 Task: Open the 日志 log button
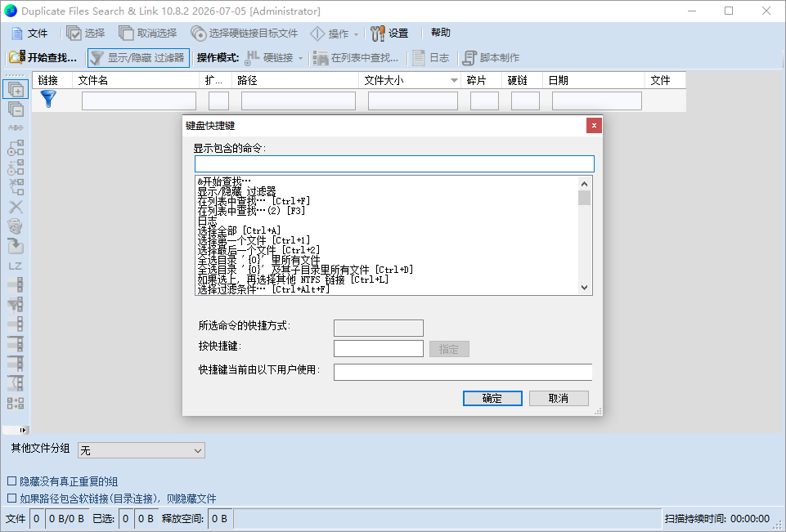431,57
